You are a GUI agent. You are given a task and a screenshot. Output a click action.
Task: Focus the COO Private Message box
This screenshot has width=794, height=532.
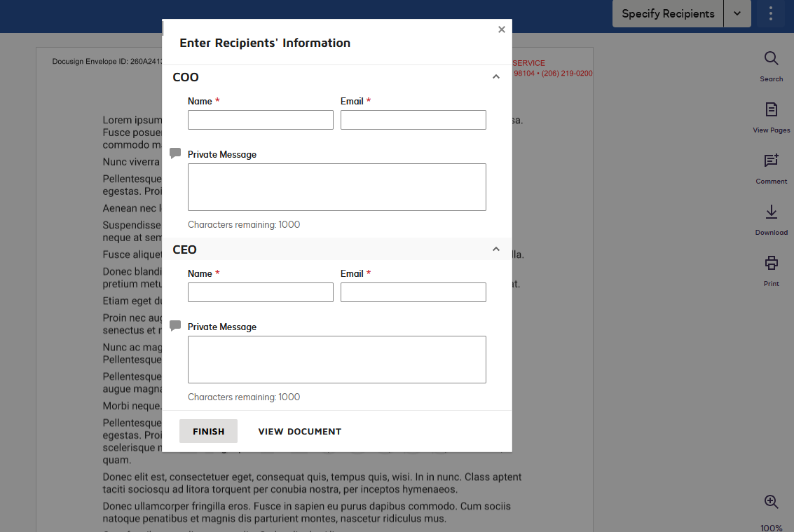tap(337, 187)
